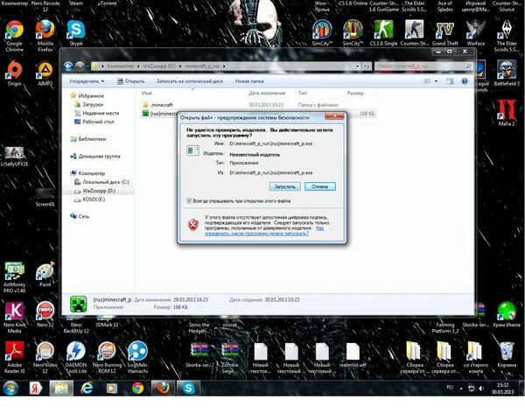Open Internet Explorer in taskbar
525x420 pixels.
87,388
